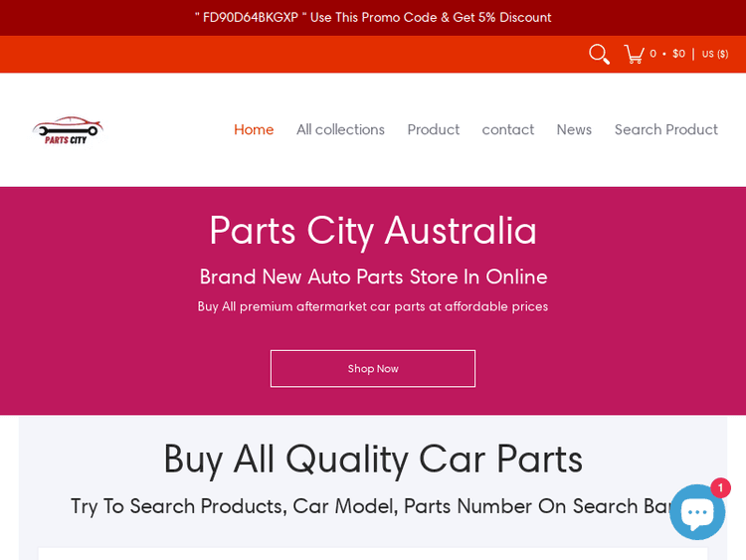Open the search magnifier icon
This screenshot has width=746, height=560.
(599, 55)
